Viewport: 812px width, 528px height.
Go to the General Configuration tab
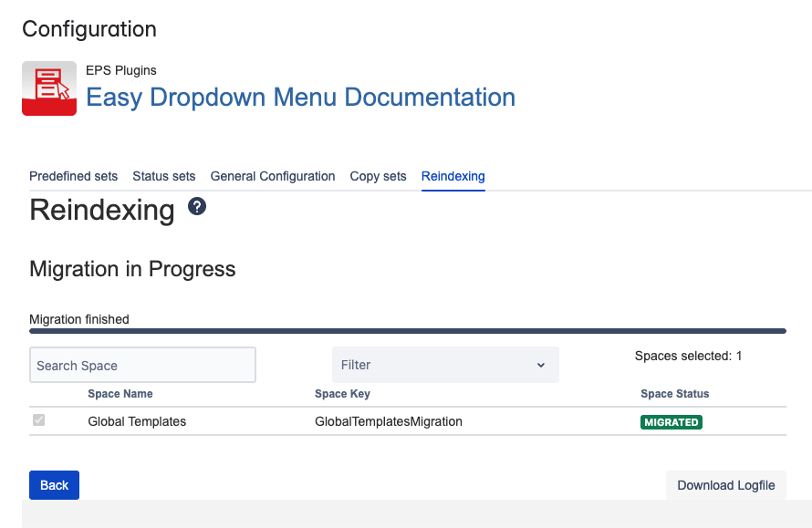pos(273,176)
